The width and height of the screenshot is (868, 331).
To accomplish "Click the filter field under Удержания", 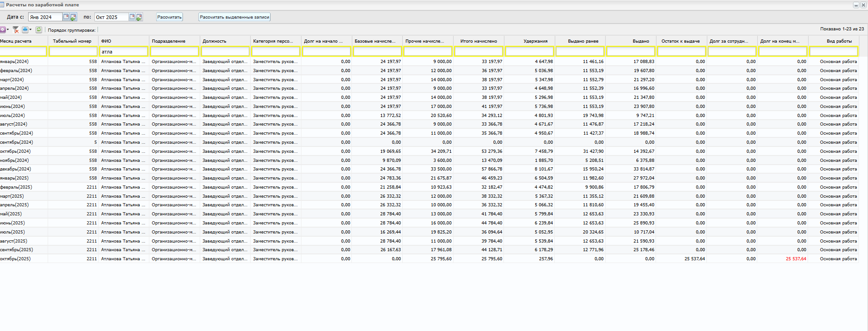I will point(529,52).
